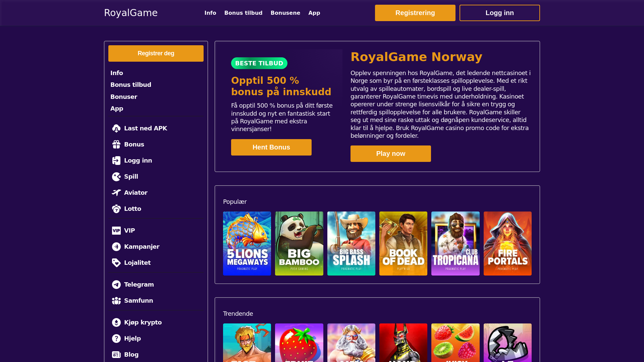
Task: Click the Samfunn people icon
Action: [x=116, y=301]
